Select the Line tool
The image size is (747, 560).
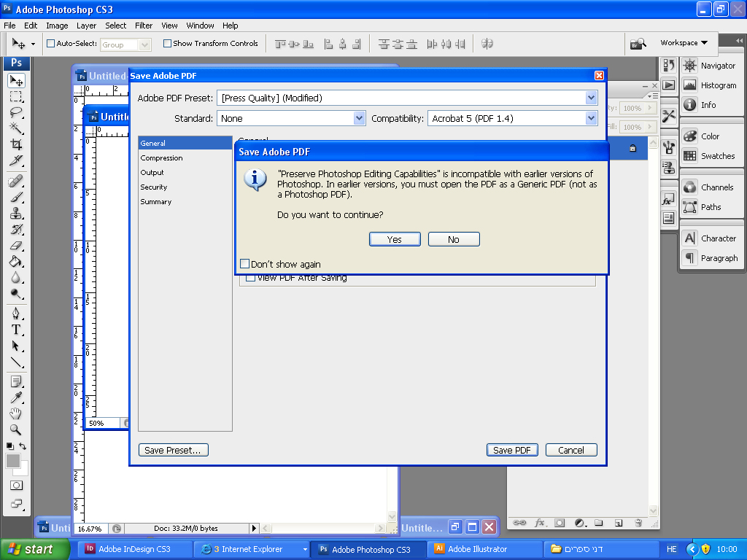(x=16, y=362)
